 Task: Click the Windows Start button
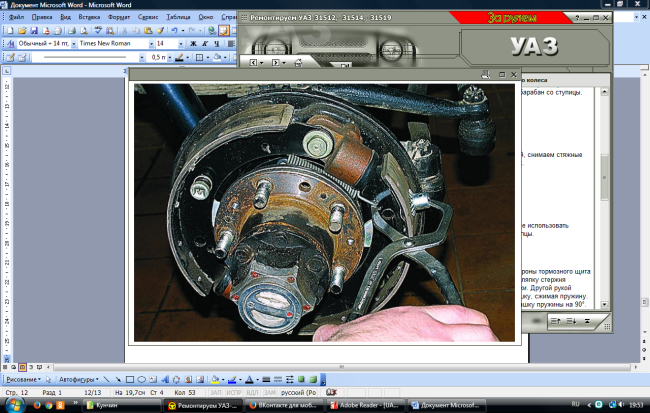[15, 405]
